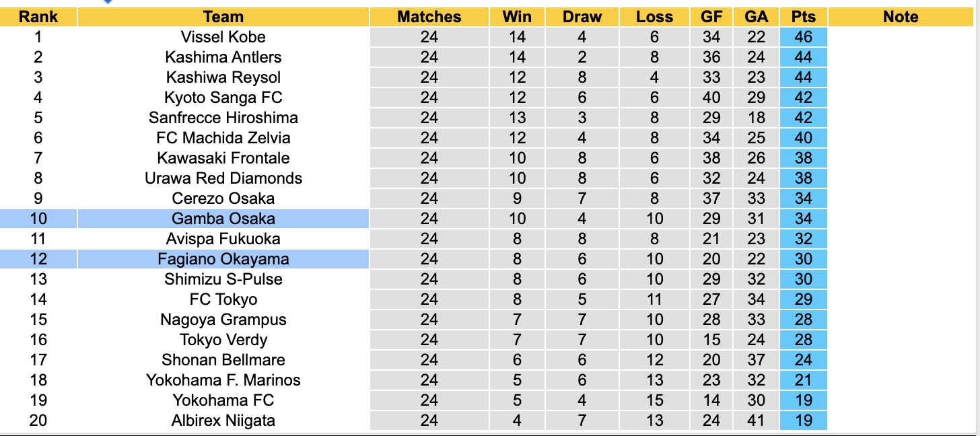The width and height of the screenshot is (980, 436).
Task: Click the Matches column header
Action: pyautogui.click(x=429, y=17)
